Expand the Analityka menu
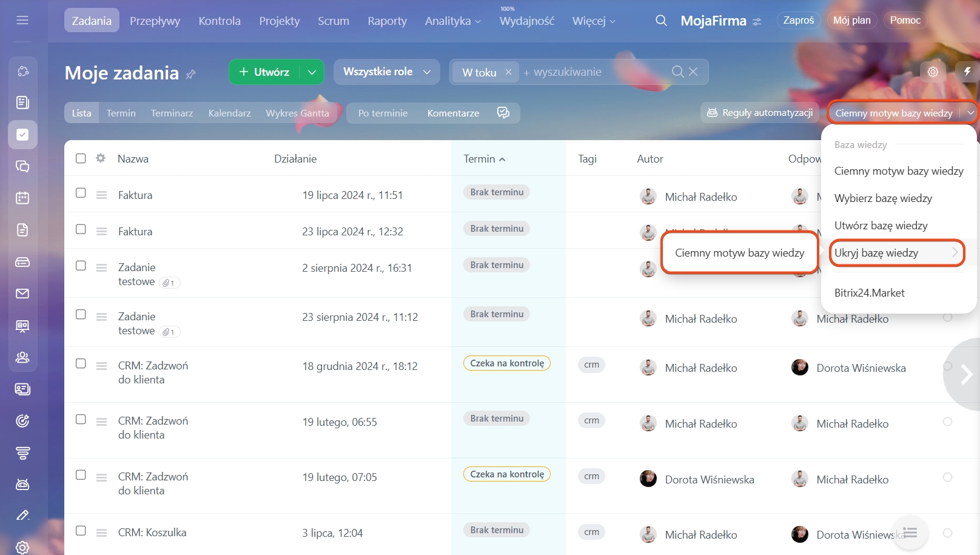Screen dimensions: 980x555 pyautogui.click(x=452, y=21)
